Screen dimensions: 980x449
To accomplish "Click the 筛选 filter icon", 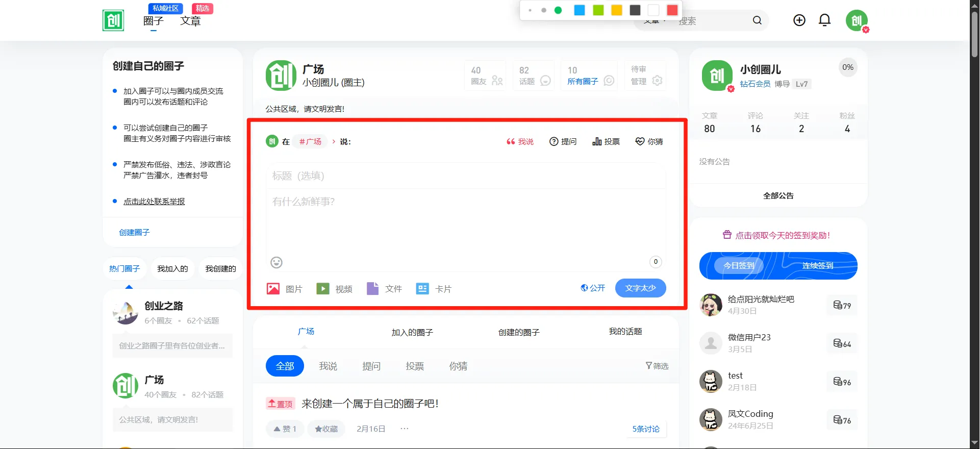I will pos(657,366).
